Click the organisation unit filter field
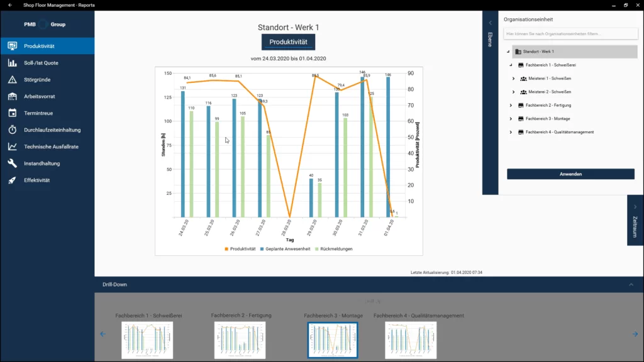 [x=570, y=33]
